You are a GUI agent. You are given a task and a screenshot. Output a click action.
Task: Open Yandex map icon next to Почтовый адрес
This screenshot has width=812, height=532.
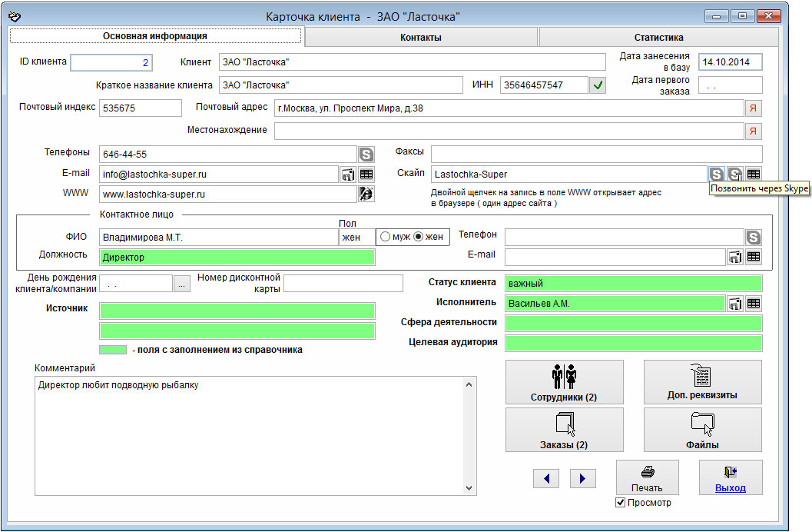[x=754, y=108]
